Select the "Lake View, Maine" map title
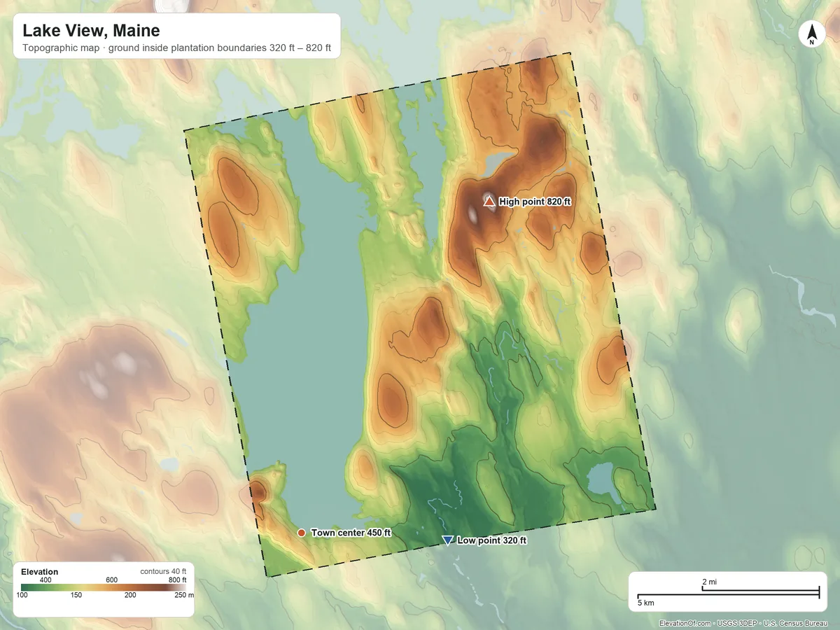 point(91,31)
